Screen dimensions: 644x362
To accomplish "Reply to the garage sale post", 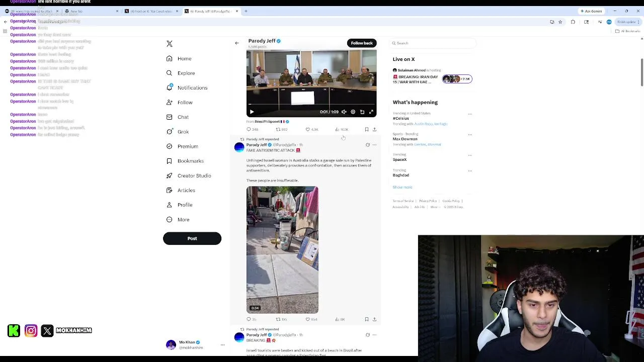I will pos(252,319).
